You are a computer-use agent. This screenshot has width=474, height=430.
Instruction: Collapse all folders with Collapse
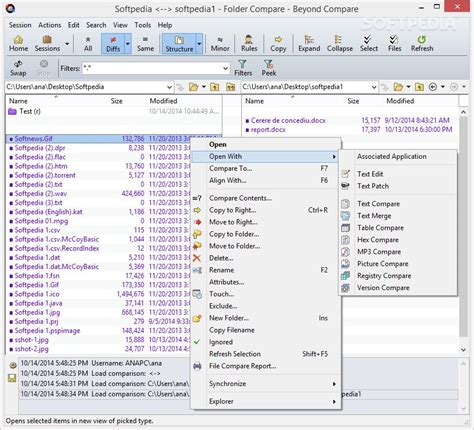339,44
